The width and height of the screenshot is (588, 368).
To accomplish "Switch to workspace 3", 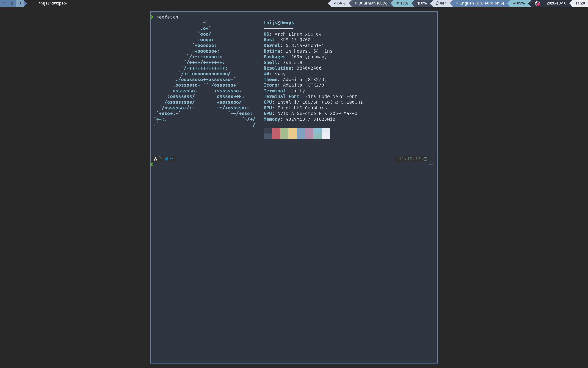I will (20, 3).
